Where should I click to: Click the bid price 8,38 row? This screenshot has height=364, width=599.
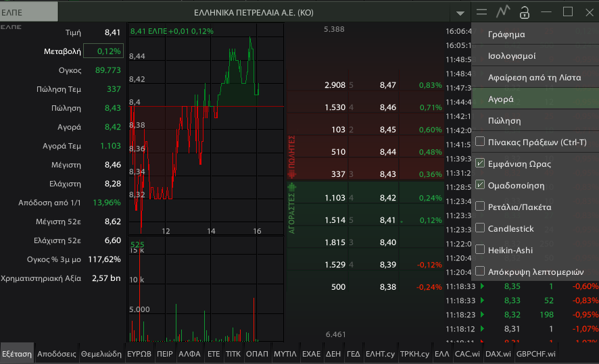tap(366, 287)
